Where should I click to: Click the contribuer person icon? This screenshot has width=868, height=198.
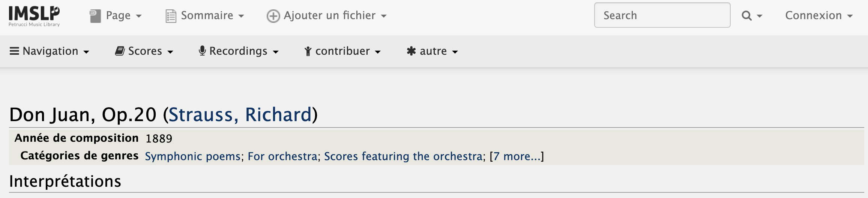tap(308, 51)
